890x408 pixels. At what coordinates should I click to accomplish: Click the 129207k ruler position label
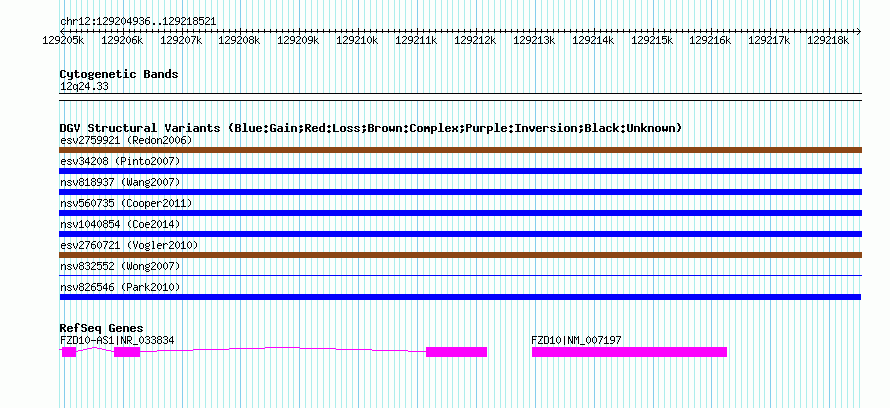(x=181, y=41)
